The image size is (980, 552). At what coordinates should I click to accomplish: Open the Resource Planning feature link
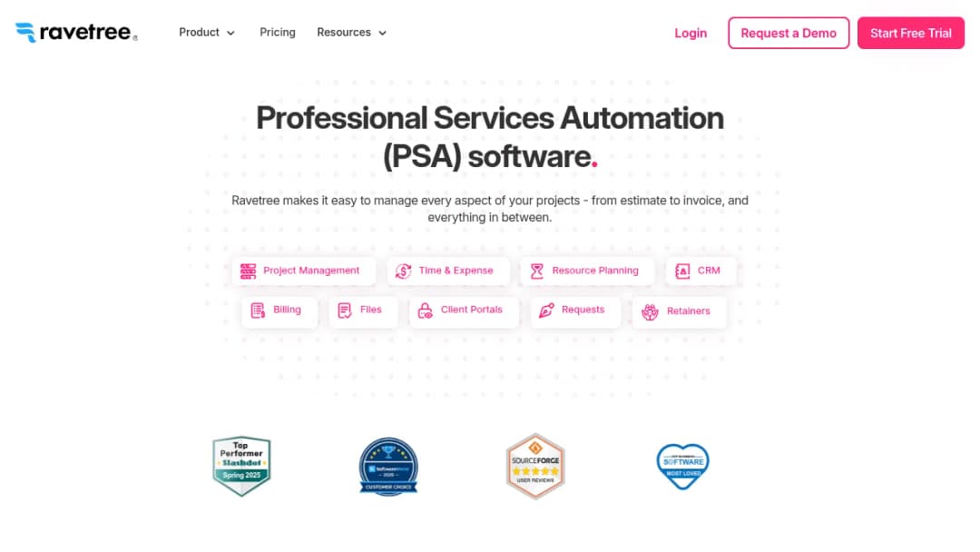587,271
